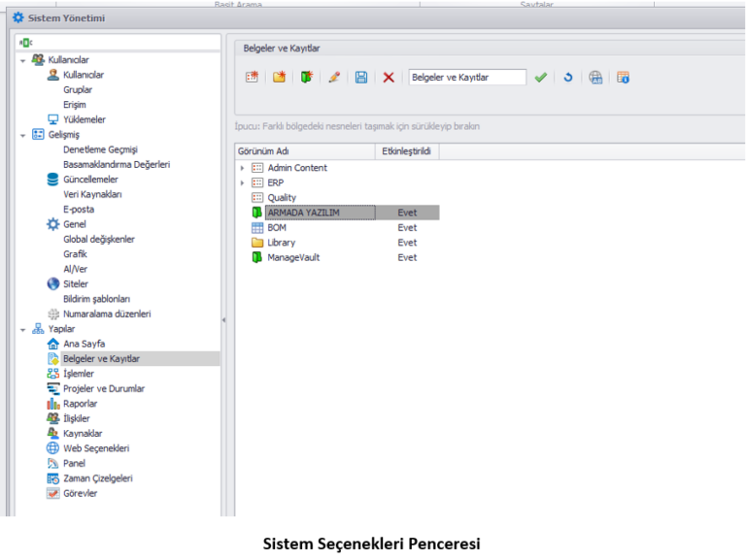Viewport: 746px width, 560px height.
Task: Select the ManageVault row in list
Action: pos(293,257)
